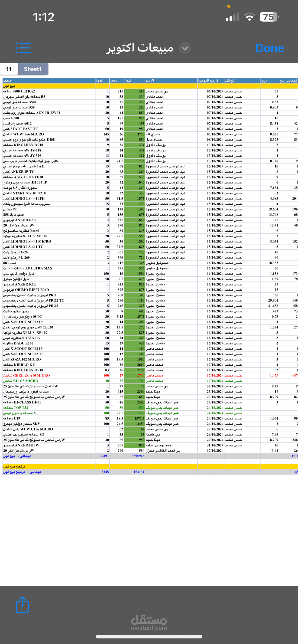298x644 pixels.
Task: Tap the battery level indicator
Action: tap(269, 17)
